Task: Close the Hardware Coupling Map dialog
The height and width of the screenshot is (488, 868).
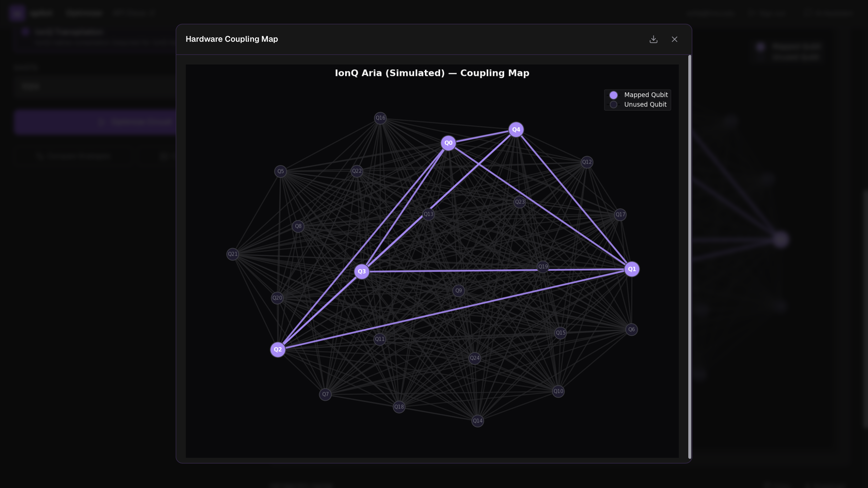Action: 674,39
